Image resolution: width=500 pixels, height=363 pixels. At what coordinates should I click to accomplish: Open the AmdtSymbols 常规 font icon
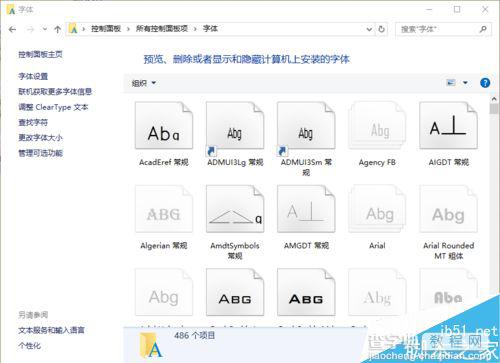[235, 209]
